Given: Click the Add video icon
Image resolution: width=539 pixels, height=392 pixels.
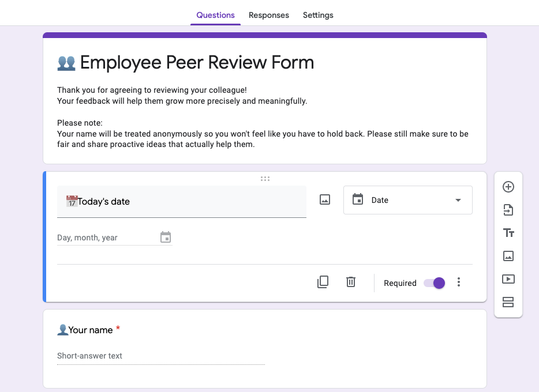Looking at the screenshot, I should coord(508,279).
